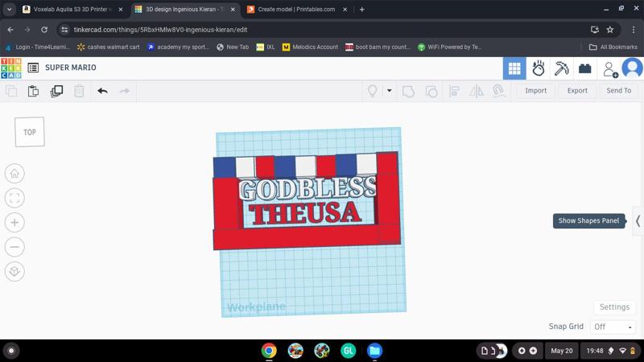Click the Delete trash icon
The width and height of the screenshot is (644, 362).
click(x=79, y=91)
